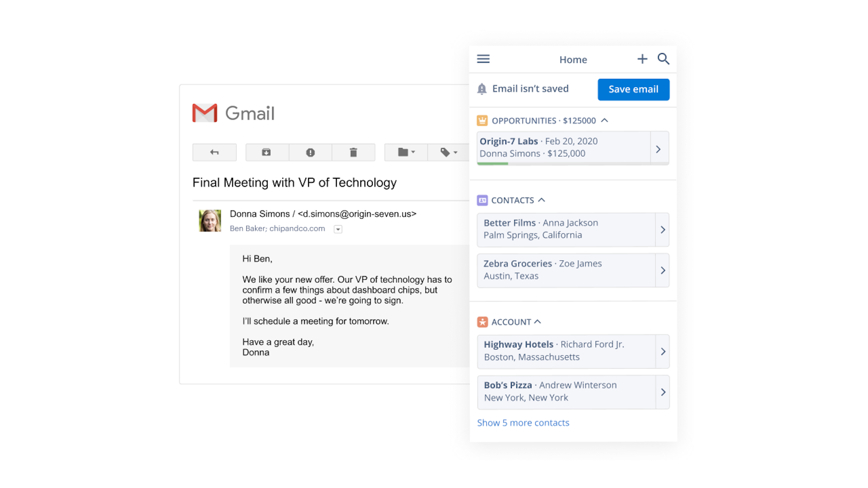Collapse the Account section

[x=538, y=322]
